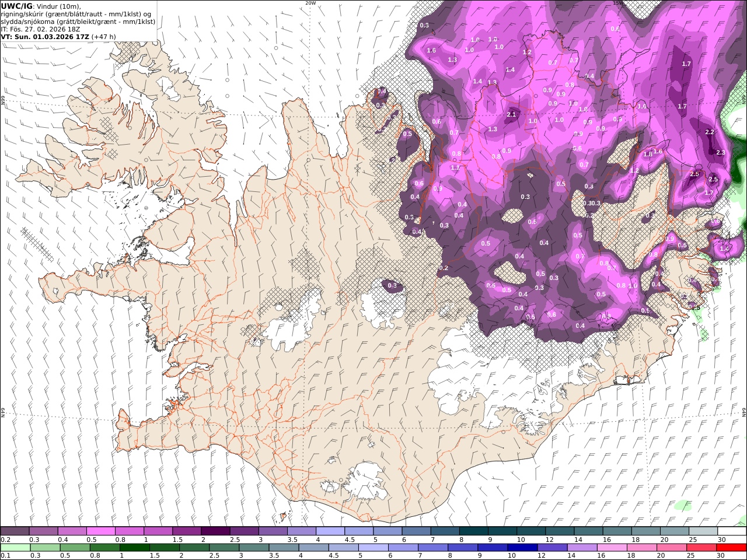
Task: Click the darkest purple upper swatch starting at 2
Action: (x=215, y=531)
